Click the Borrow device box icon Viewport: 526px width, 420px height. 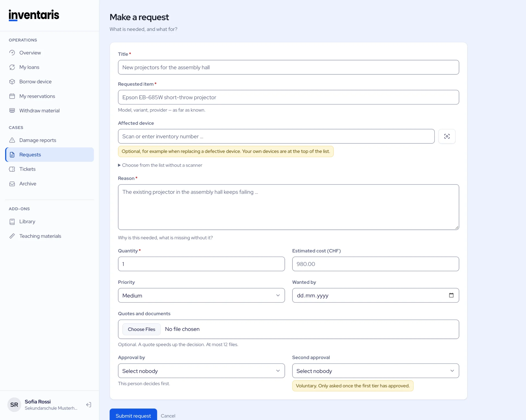pos(12,82)
